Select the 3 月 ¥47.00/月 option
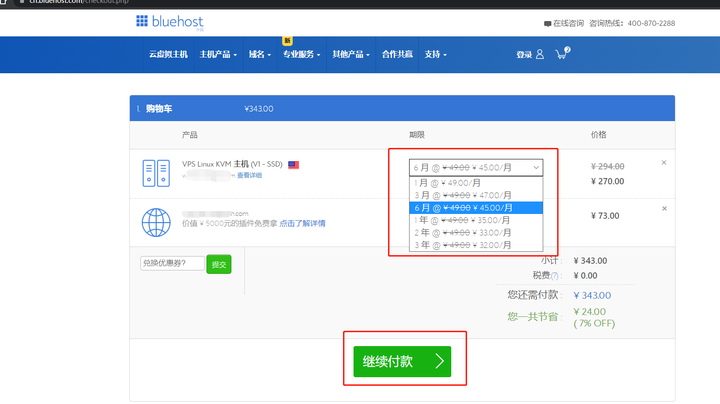 click(x=476, y=195)
